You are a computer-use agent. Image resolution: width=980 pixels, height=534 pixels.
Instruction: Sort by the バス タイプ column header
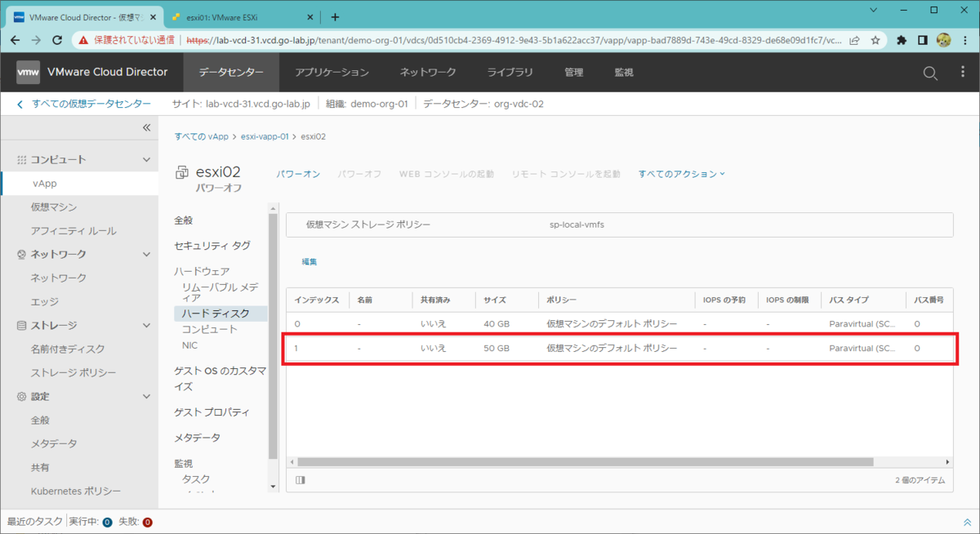click(x=849, y=300)
